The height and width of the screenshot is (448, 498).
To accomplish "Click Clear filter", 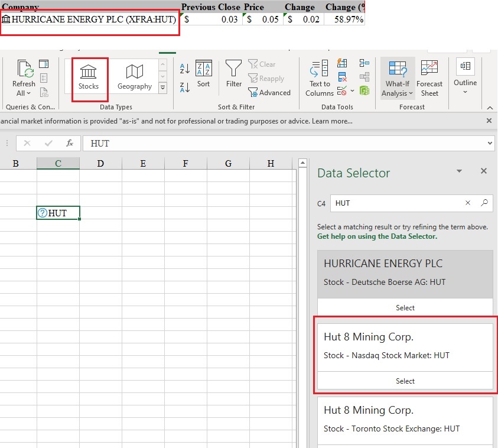I will (x=262, y=64).
